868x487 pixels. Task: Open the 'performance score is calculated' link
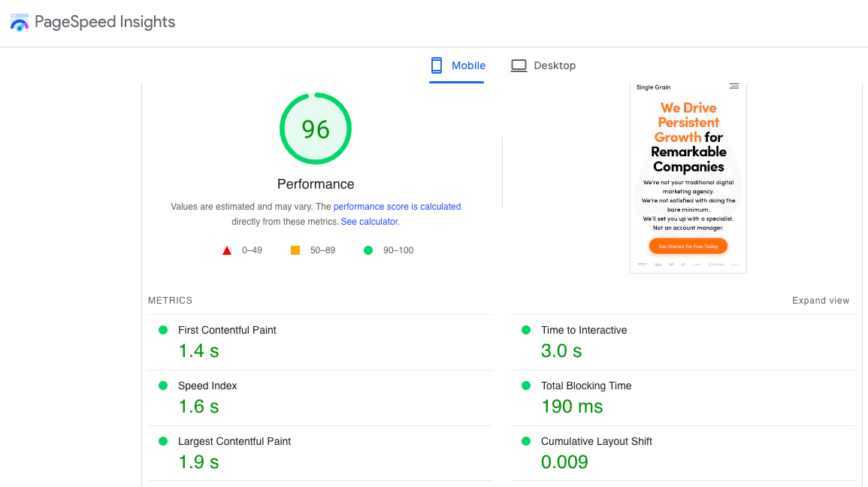(x=397, y=207)
